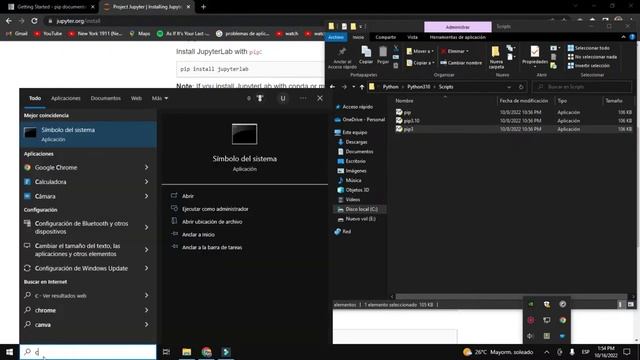Click Explorer horizontal scrollbar

pyautogui.click(x=511, y=297)
